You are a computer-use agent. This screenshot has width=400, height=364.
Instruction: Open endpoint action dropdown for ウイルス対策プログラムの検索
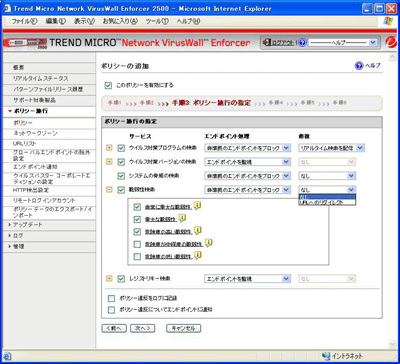(x=248, y=148)
